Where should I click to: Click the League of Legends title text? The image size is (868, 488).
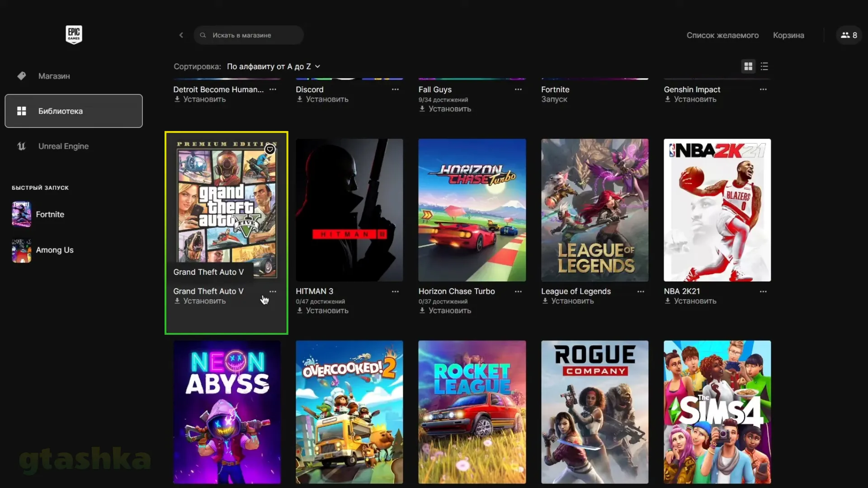coord(576,291)
